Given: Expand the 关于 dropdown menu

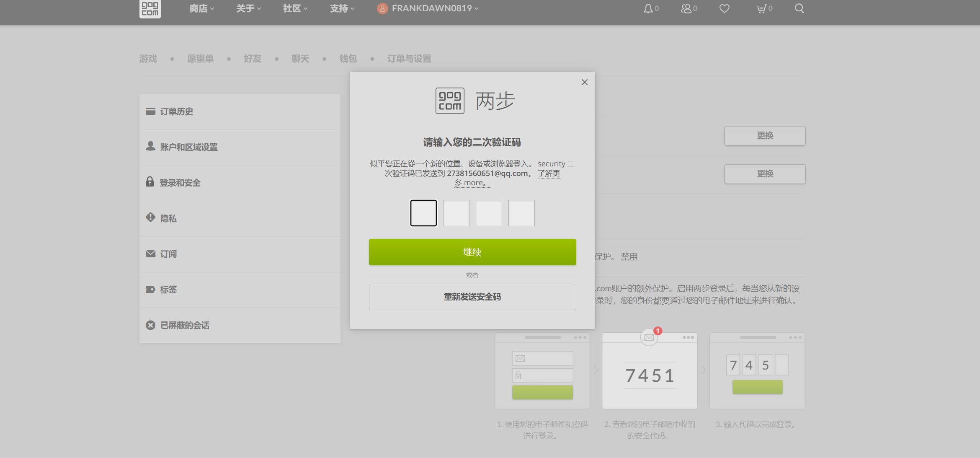Looking at the screenshot, I should point(248,8).
